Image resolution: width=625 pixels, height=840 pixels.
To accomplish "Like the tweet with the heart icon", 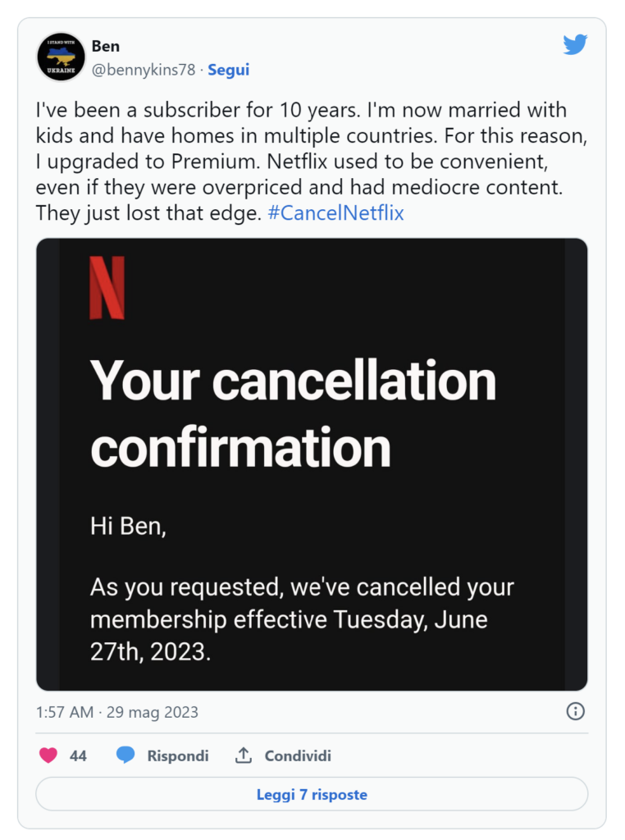I will click(x=48, y=756).
